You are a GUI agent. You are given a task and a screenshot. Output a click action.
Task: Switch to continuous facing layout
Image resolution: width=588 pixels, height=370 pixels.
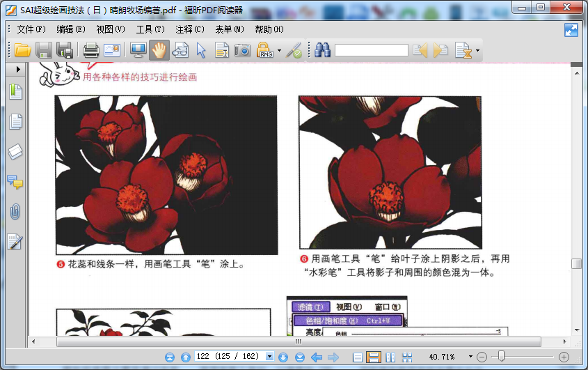[x=407, y=357]
